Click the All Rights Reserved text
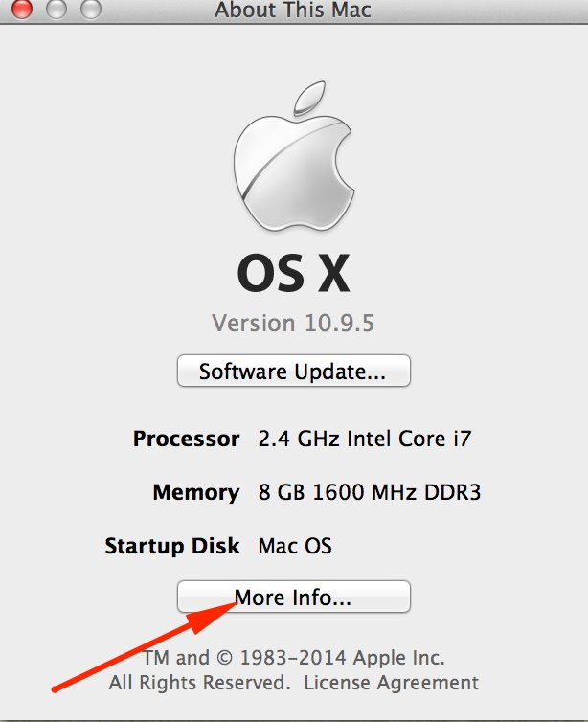 pyautogui.click(x=199, y=683)
